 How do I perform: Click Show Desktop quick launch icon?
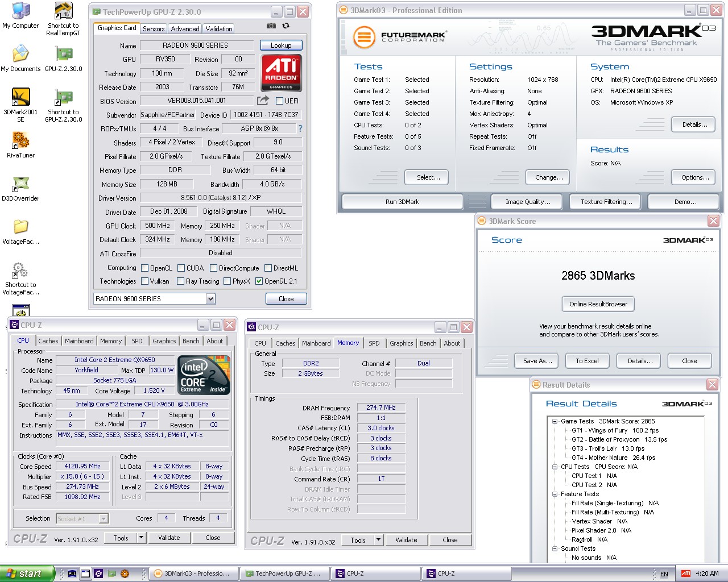point(85,573)
